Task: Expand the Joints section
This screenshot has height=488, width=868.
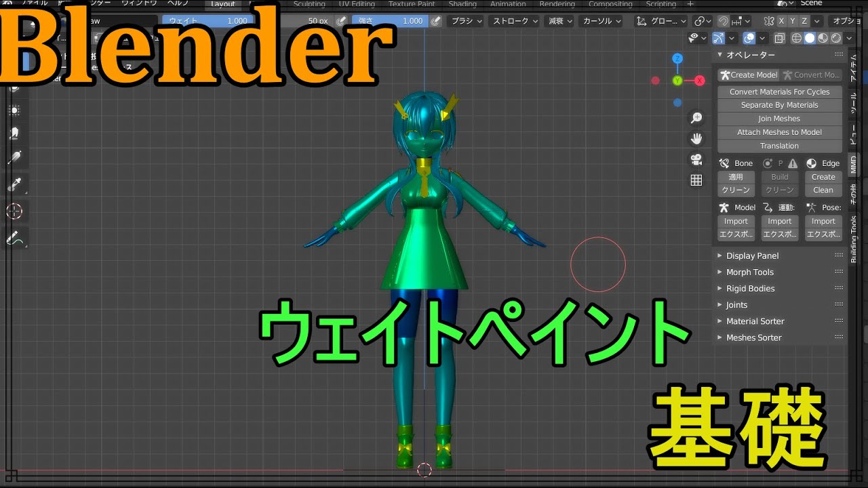Action: (780, 304)
